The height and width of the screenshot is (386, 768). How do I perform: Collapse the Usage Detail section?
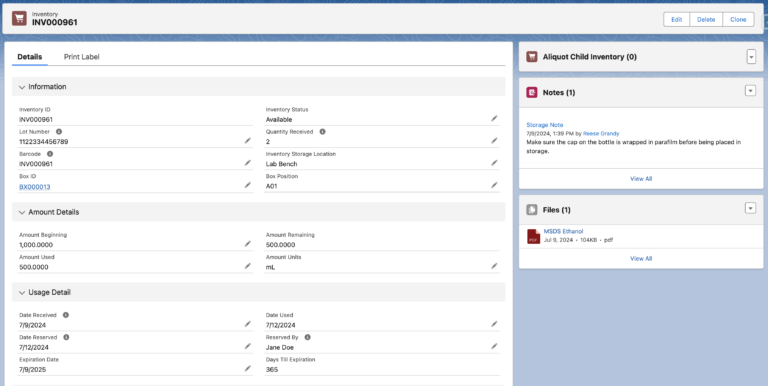[22, 293]
